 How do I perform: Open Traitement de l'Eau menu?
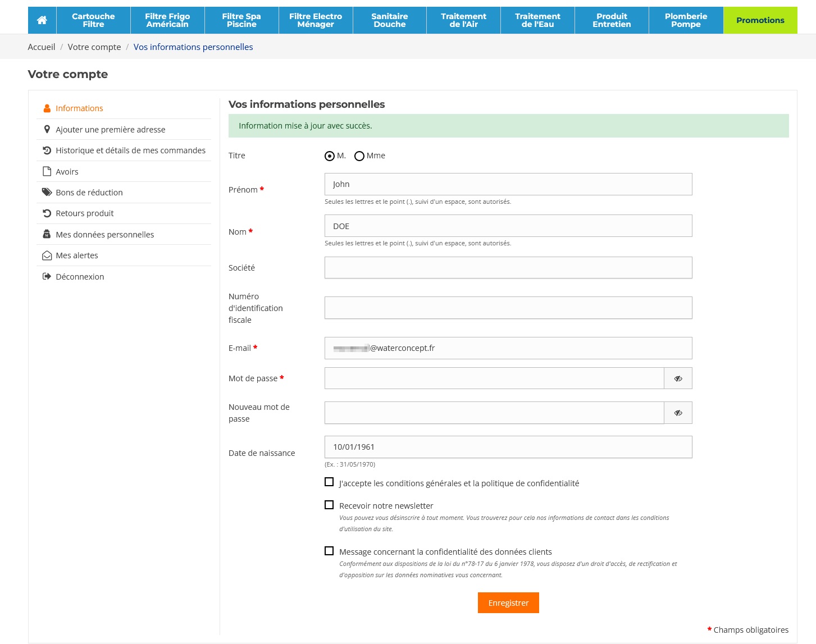click(537, 20)
